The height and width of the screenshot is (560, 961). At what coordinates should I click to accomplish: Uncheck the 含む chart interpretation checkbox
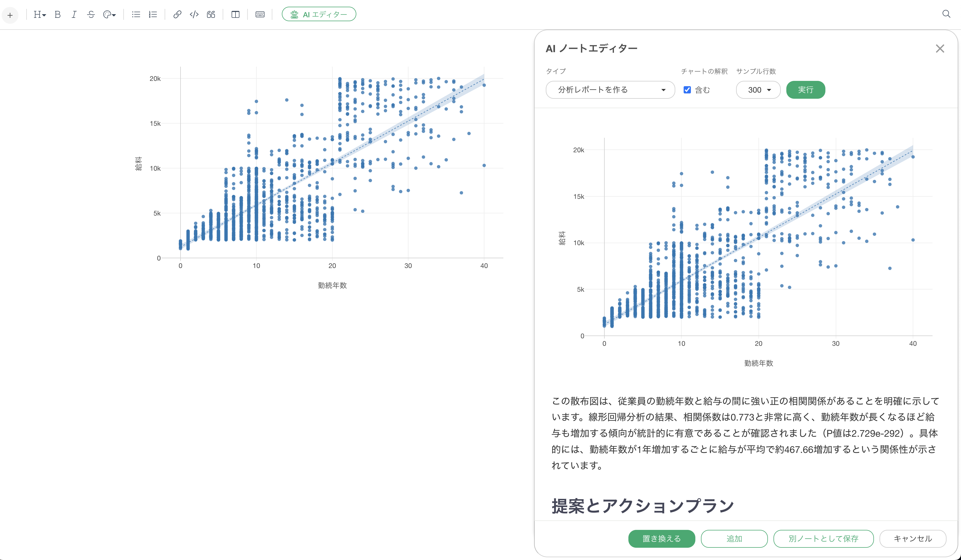[687, 90]
